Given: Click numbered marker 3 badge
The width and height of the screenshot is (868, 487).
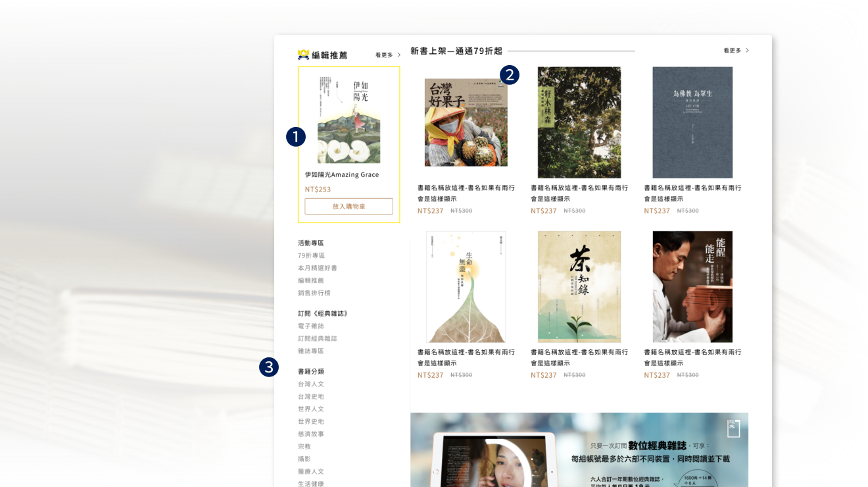Looking at the screenshot, I should point(269,367).
